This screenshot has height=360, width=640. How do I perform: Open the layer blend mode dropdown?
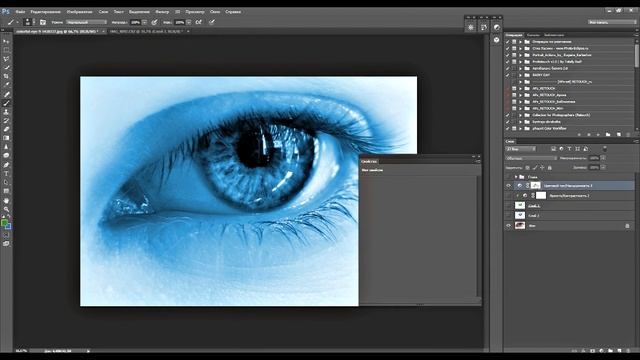[x=531, y=158]
